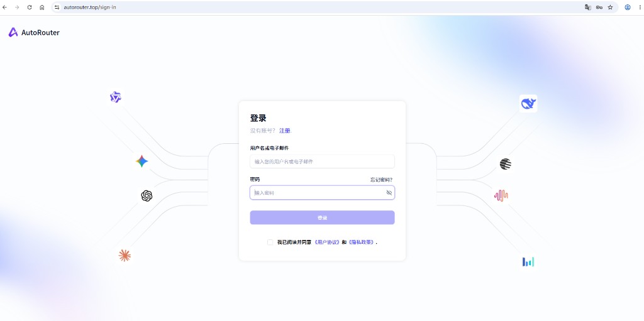Click the 密码 label
Viewport: 644px width, 321px height.
[x=255, y=180]
